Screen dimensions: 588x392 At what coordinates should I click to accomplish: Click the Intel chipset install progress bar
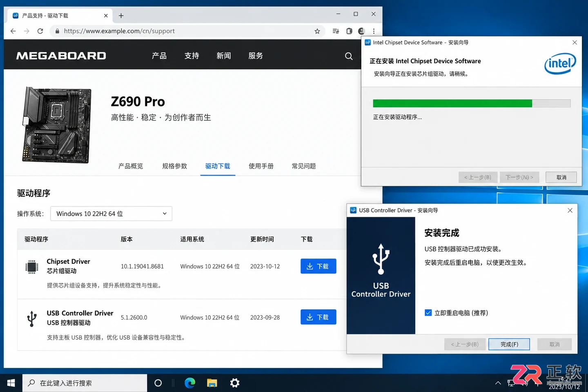(472, 103)
